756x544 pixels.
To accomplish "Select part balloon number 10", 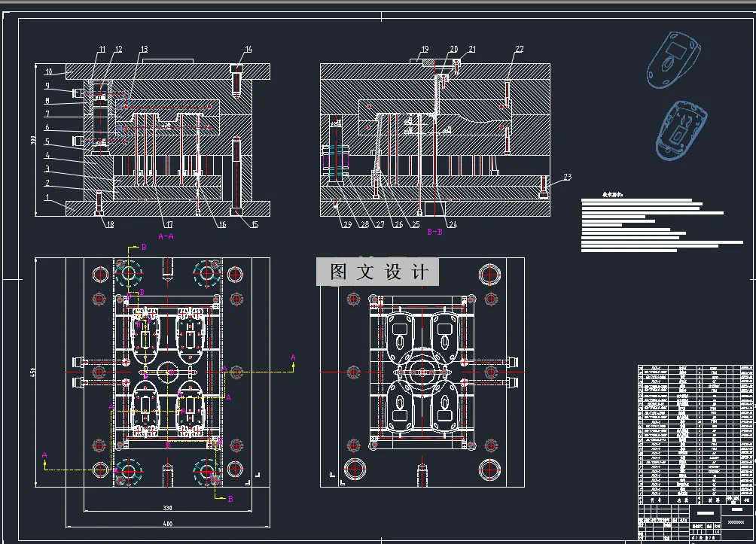I will tap(49, 71).
